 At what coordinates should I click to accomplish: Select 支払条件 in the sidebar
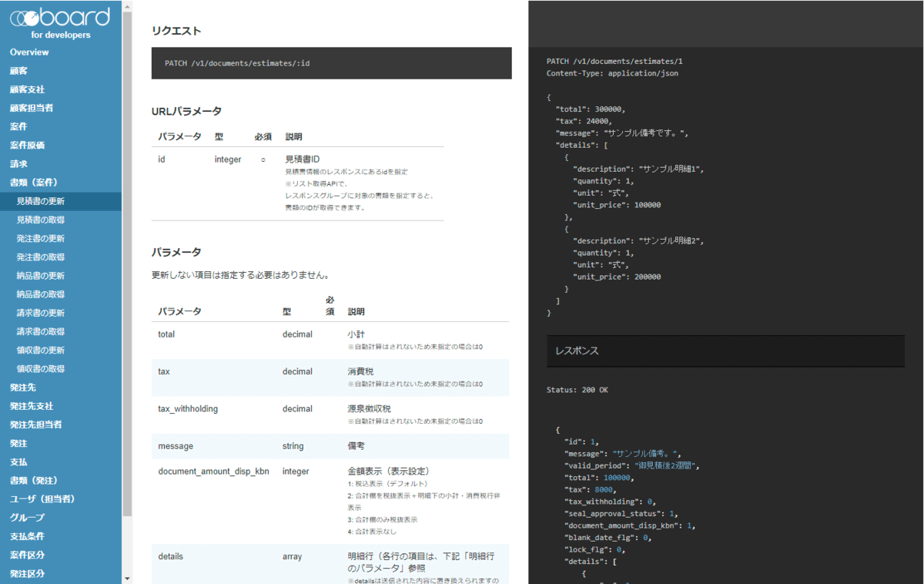(x=27, y=535)
